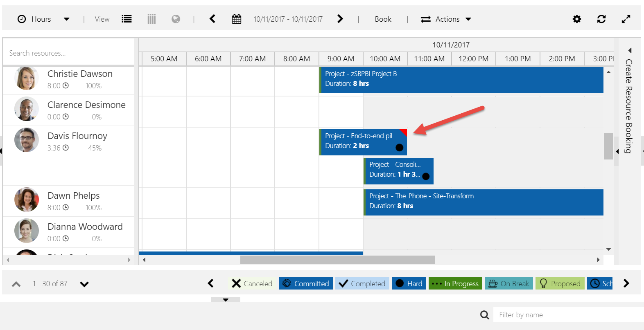644x330 pixels.
Task: Switch to vertical columns view
Action: [x=151, y=19]
